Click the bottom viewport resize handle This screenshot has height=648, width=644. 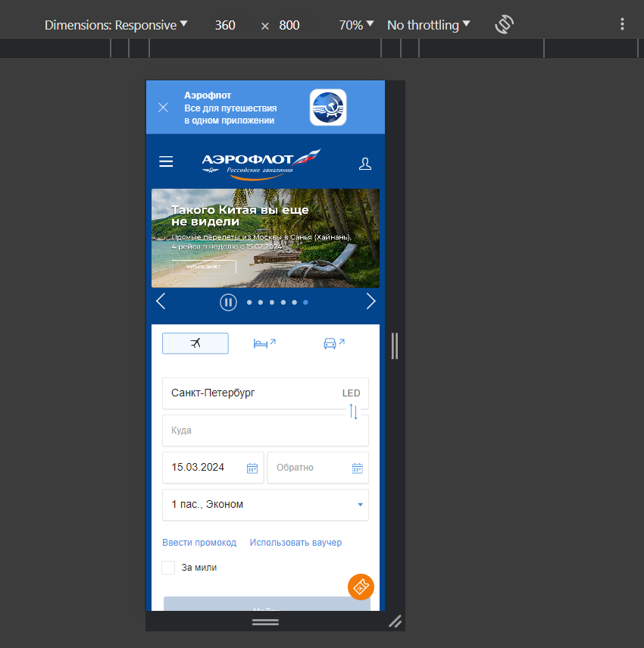tap(265, 621)
